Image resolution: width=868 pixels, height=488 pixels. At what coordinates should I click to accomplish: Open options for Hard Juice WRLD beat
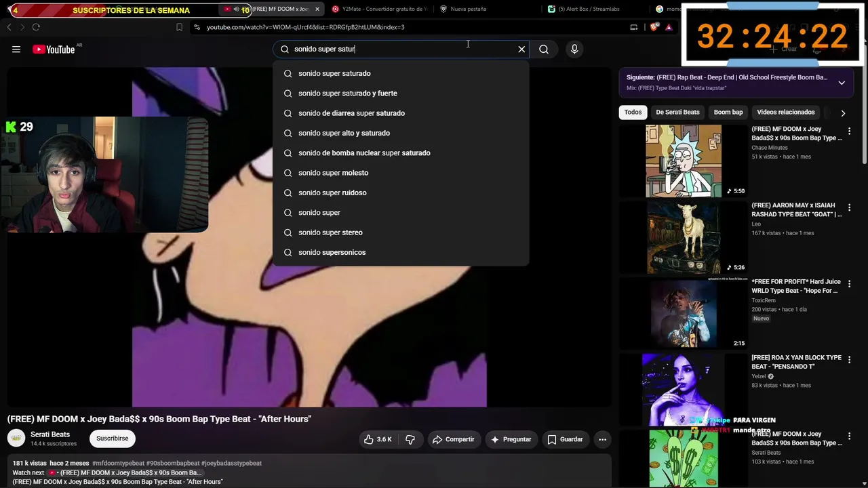(x=849, y=284)
